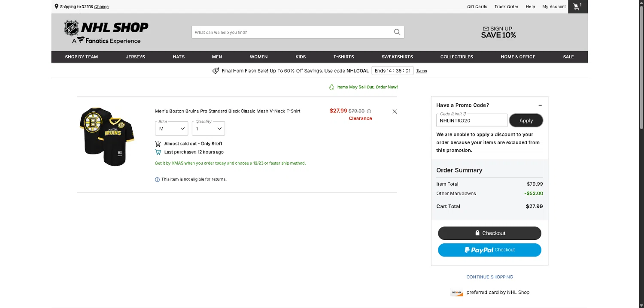This screenshot has height=308, width=644.
Task: Click the Item Total $79.99 value
Action: point(535,184)
